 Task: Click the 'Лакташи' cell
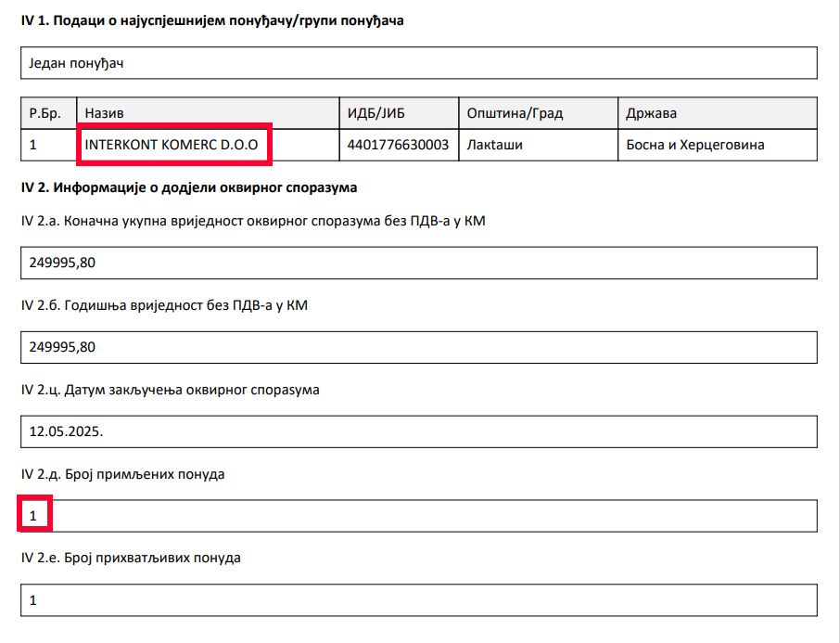539,145
